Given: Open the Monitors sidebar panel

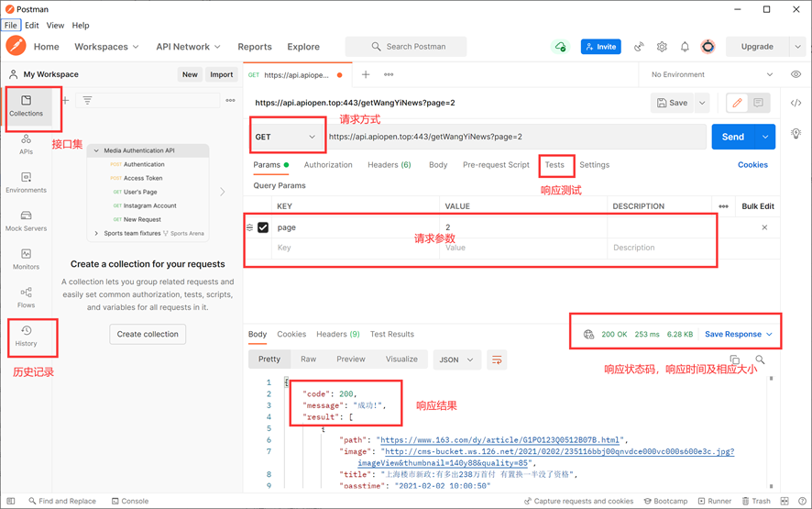Looking at the screenshot, I should (x=26, y=260).
